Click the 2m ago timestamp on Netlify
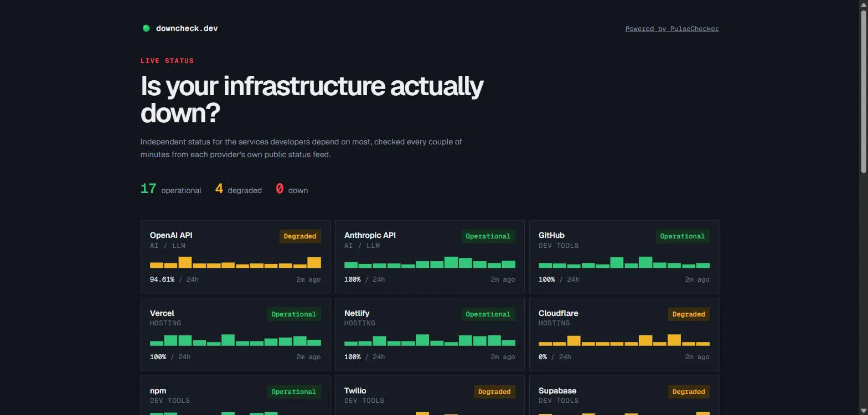This screenshot has height=415, width=868. [503, 357]
